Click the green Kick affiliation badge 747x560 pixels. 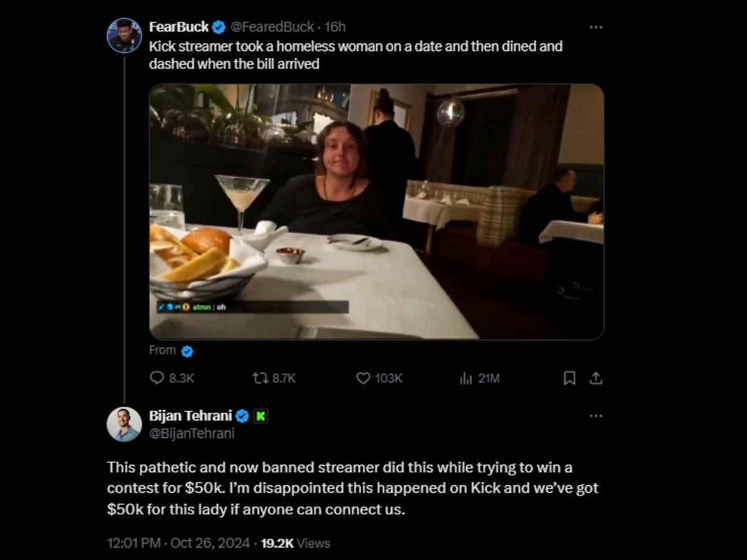point(261,416)
